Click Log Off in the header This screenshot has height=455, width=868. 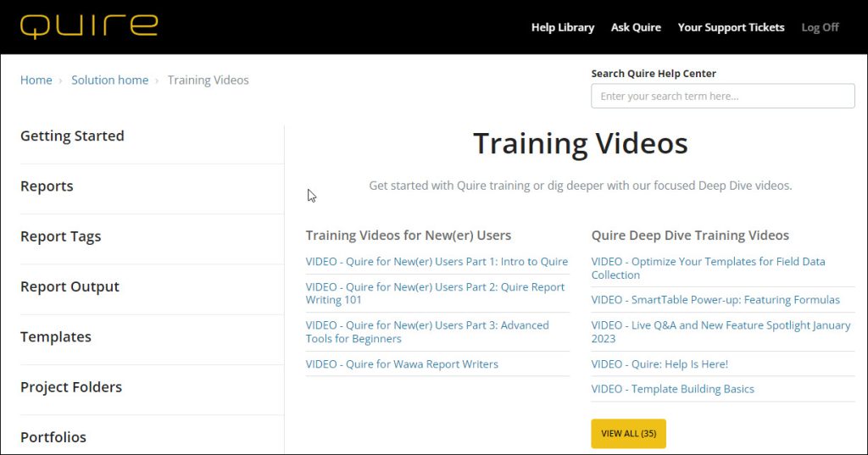tap(820, 28)
